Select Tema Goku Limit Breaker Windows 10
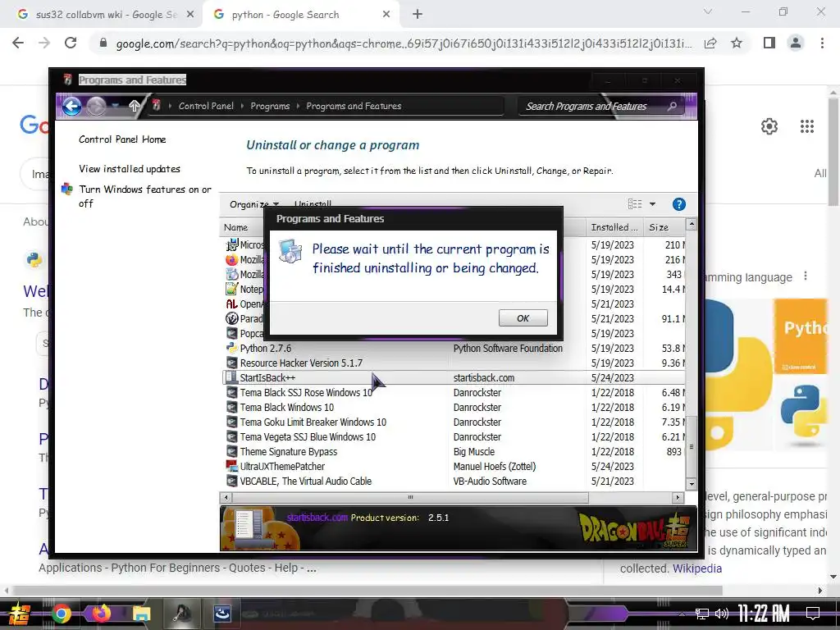The width and height of the screenshot is (840, 630). coord(454,422)
